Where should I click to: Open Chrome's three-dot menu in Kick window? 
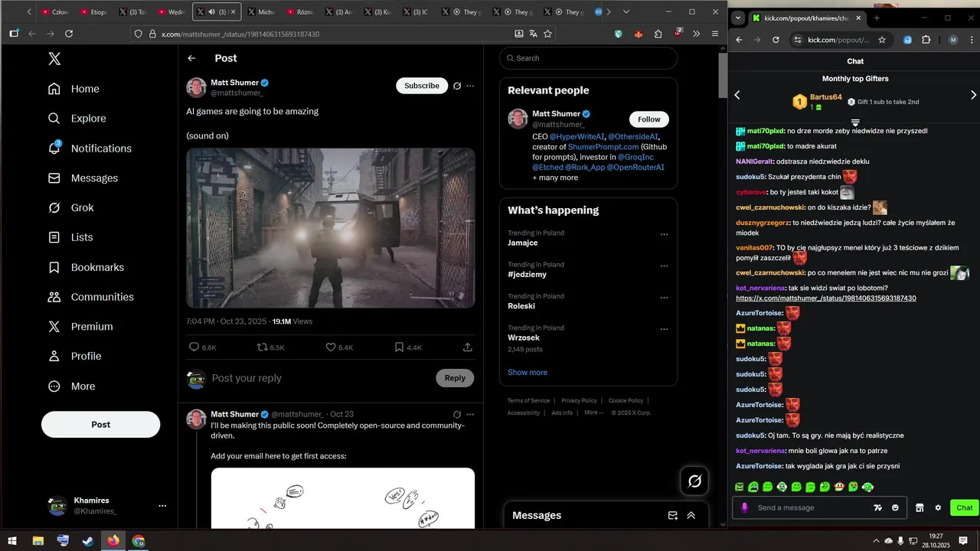[x=971, y=40]
